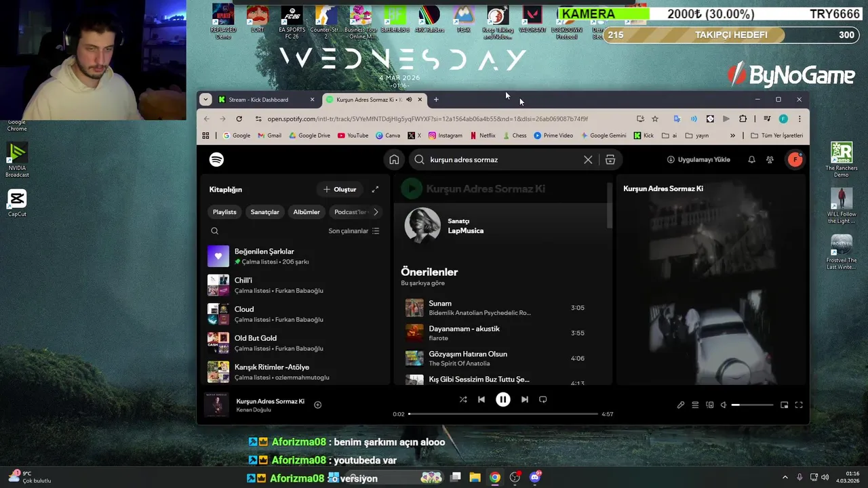Mute the Spotify tab audio
Image resolution: width=868 pixels, height=488 pixels.
[x=409, y=100]
